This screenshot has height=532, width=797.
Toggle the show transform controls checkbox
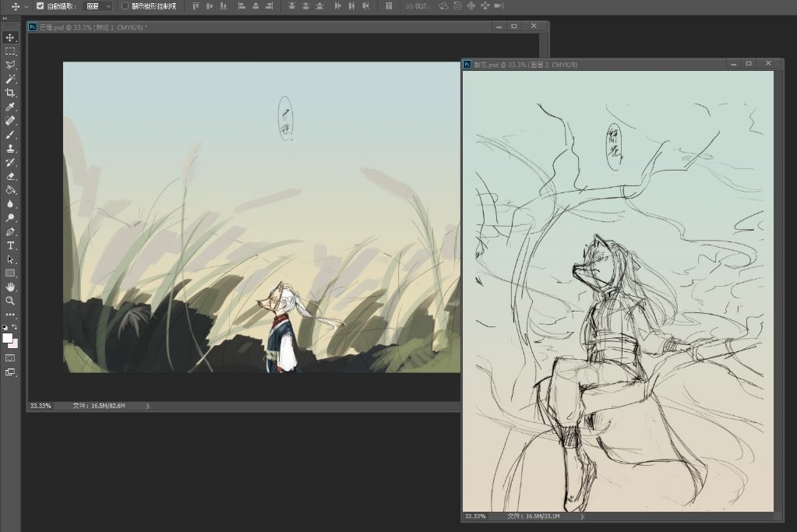[x=125, y=6]
